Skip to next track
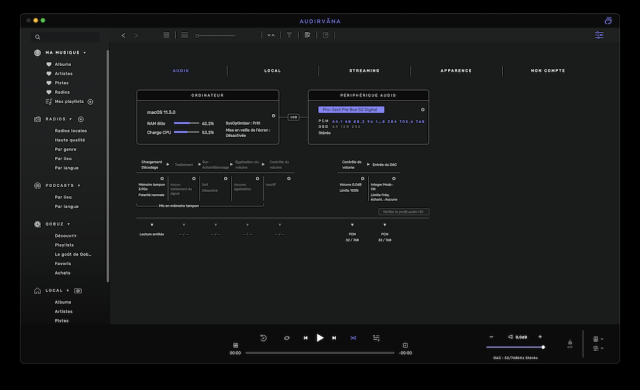Image resolution: width=640 pixels, height=390 pixels. [x=334, y=338]
